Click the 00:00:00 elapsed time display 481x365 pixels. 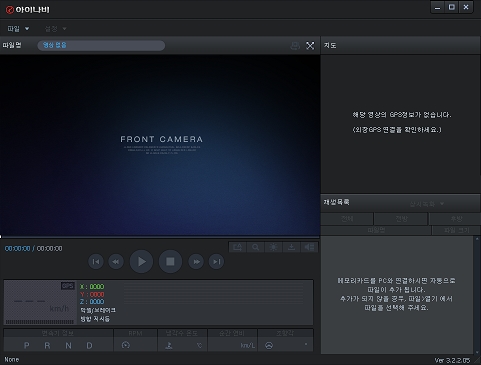[x=17, y=249]
